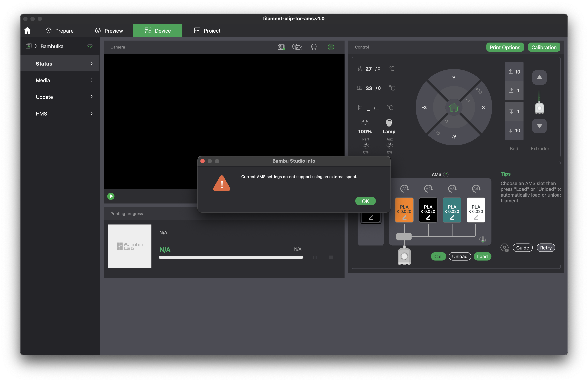The width and height of the screenshot is (588, 382).
Task: Open AMS humidity indicator icon
Action: pyautogui.click(x=483, y=239)
